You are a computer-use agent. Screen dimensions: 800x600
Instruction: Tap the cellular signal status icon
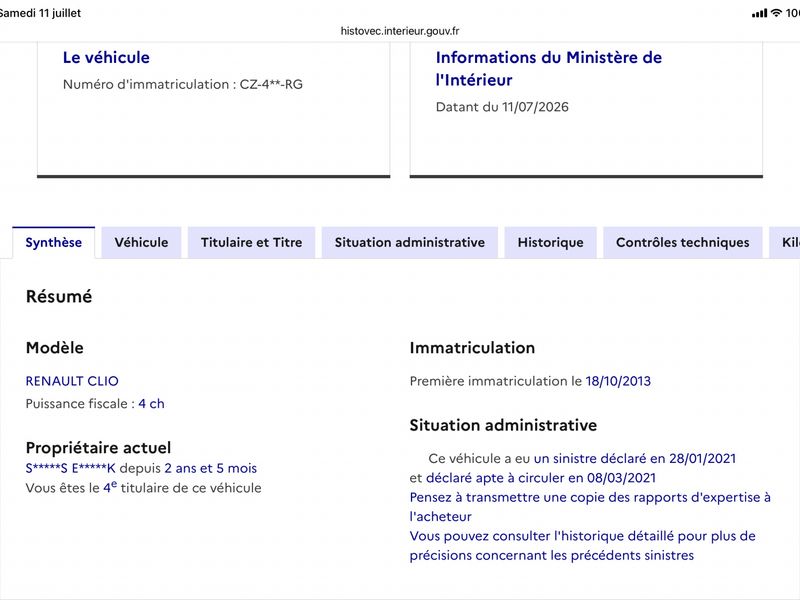(759, 13)
